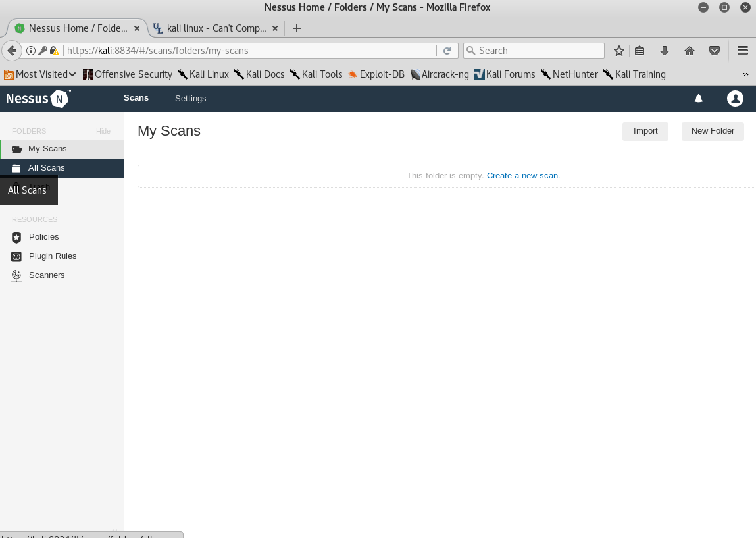Open the user account menu icon
Image resolution: width=756 pixels, height=538 pixels.
click(x=735, y=98)
